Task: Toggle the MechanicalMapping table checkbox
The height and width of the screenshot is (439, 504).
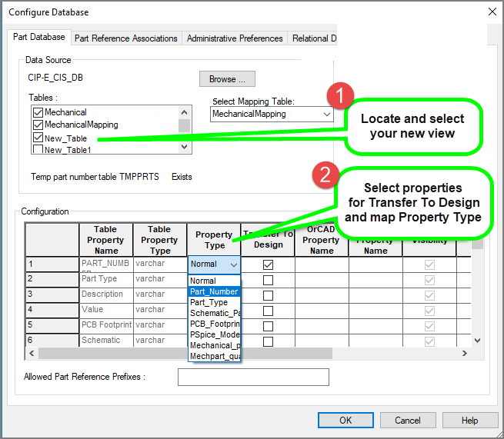Action: tap(38, 125)
